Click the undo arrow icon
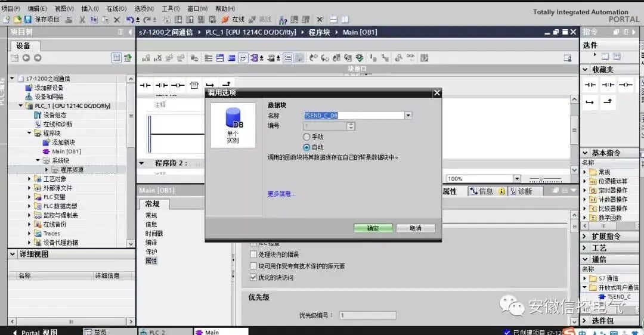The image size is (644, 335). pos(130,19)
